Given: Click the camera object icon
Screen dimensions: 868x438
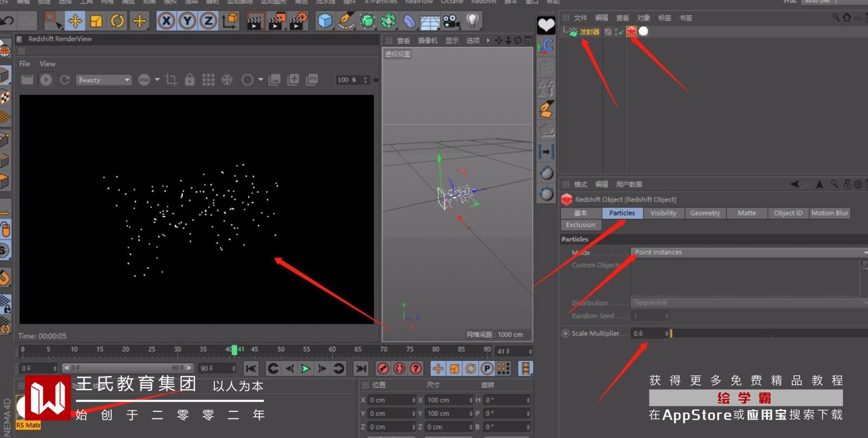Looking at the screenshot, I should (x=451, y=21).
